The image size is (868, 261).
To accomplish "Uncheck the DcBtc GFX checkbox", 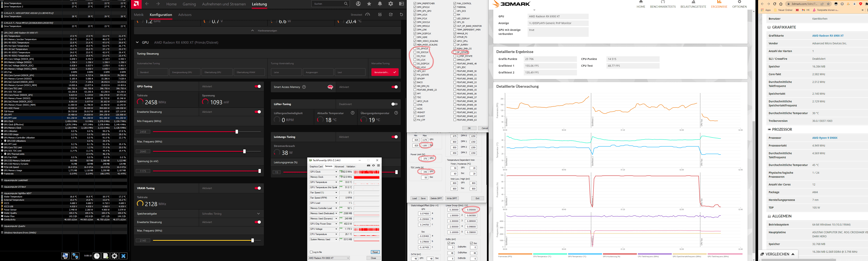I will pos(449,243).
